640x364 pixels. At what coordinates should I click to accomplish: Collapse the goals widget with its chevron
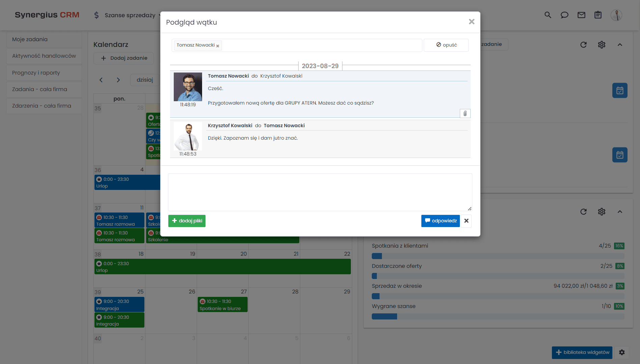coord(620,212)
